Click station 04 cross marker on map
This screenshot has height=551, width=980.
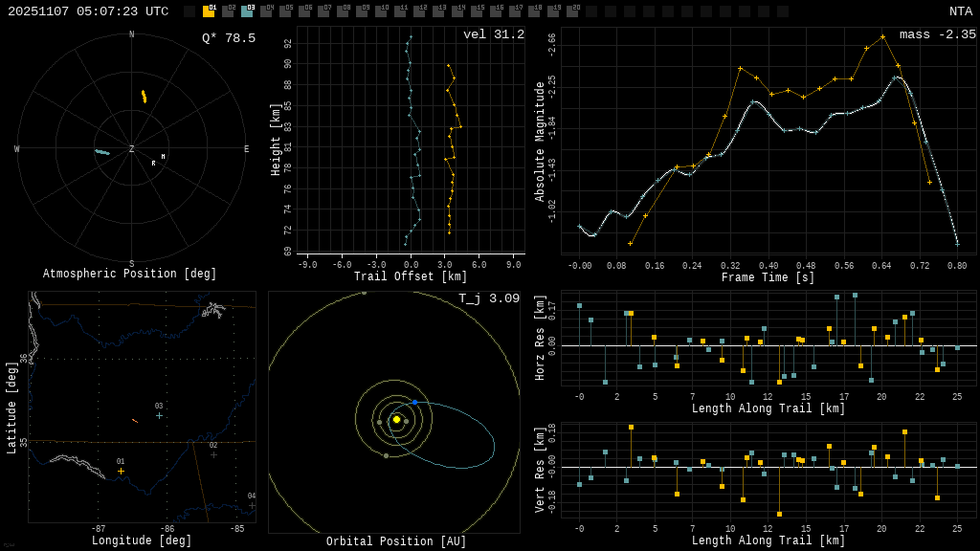(252, 505)
